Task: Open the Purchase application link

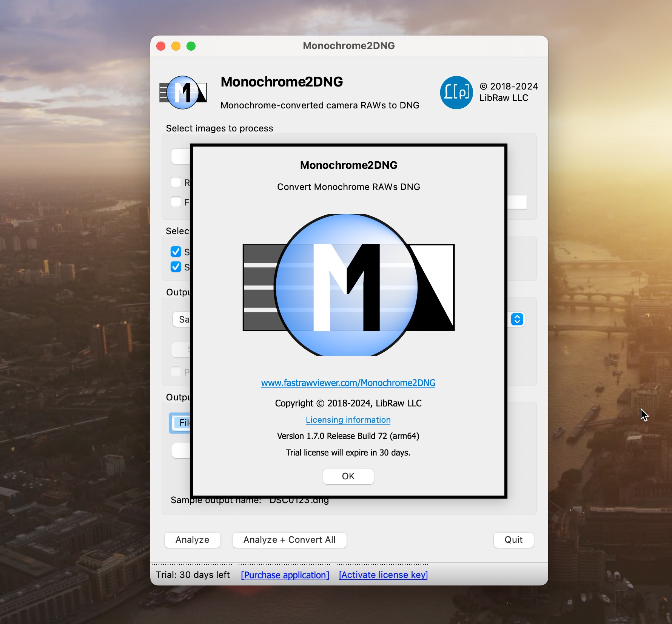Action: [285, 575]
